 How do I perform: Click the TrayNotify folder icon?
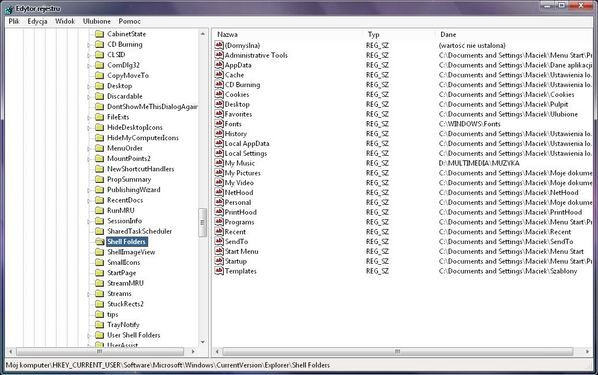coord(100,325)
